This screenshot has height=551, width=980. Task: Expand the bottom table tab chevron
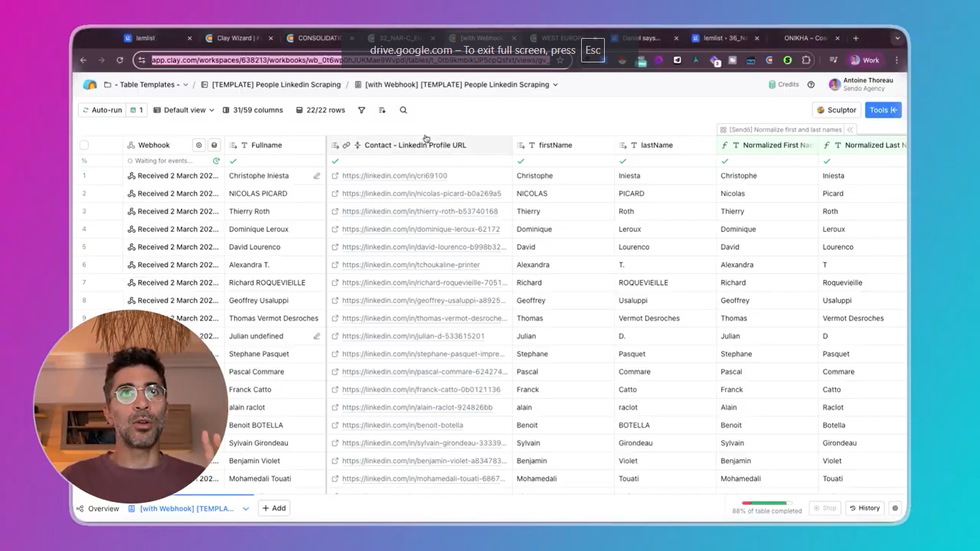click(245, 509)
